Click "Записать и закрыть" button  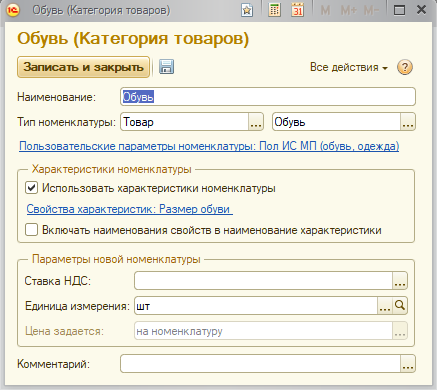pos(83,67)
